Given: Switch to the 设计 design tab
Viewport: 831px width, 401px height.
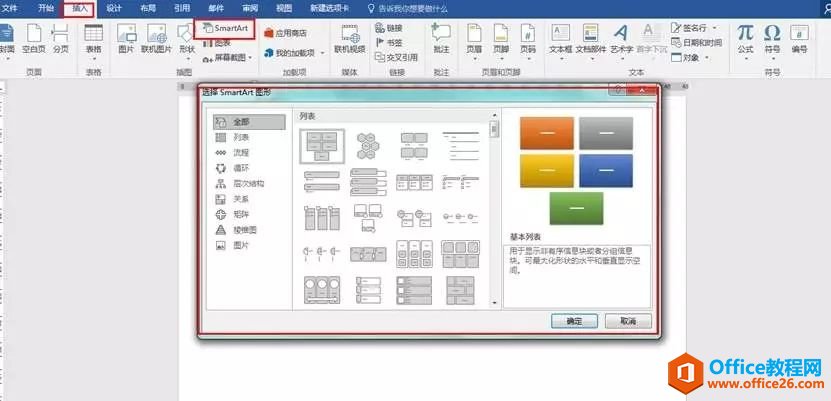Looking at the screenshot, I should [x=113, y=8].
